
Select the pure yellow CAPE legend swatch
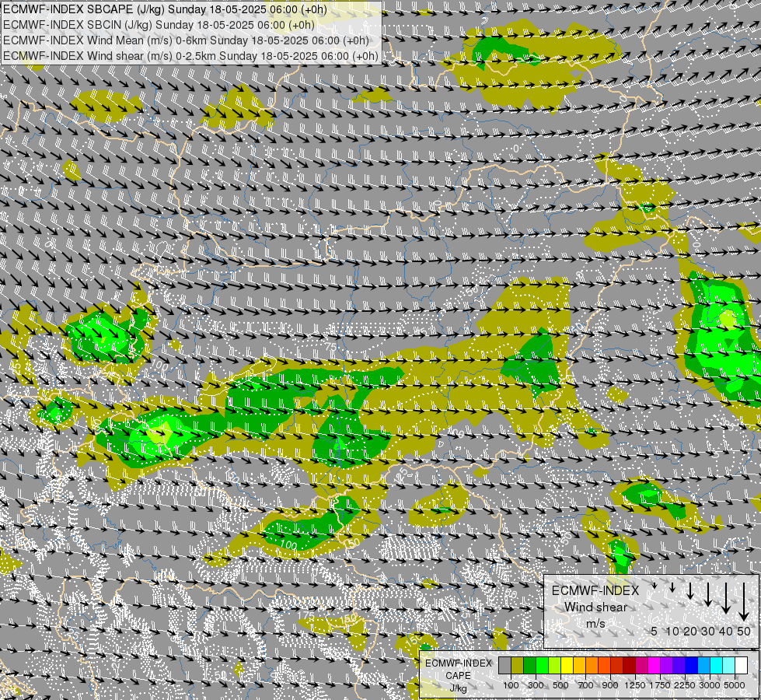(x=567, y=665)
